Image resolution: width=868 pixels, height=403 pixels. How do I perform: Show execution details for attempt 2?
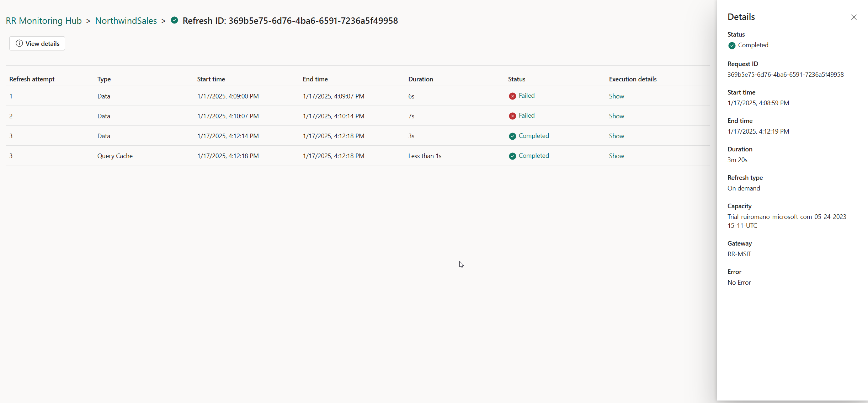point(617,116)
